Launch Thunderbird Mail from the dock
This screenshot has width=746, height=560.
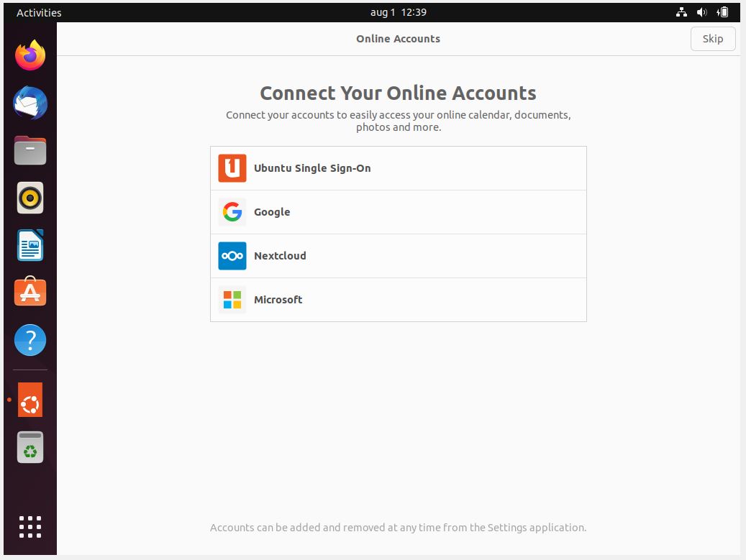tap(30, 103)
